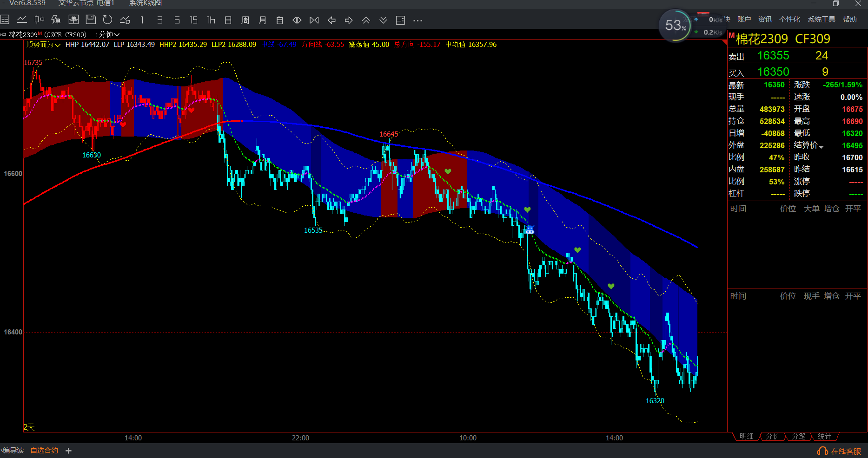868x458 pixels.
Task: Open the 自选合约 tab
Action: pyautogui.click(x=44, y=451)
